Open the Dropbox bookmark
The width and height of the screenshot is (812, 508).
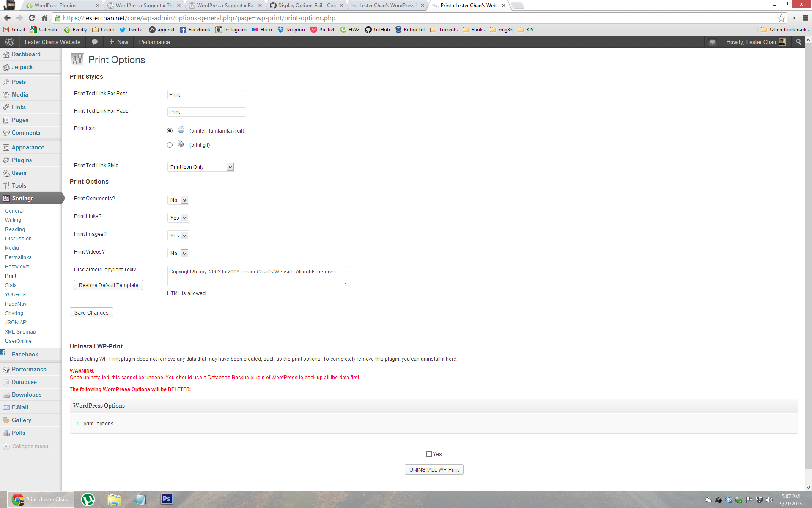pos(291,30)
